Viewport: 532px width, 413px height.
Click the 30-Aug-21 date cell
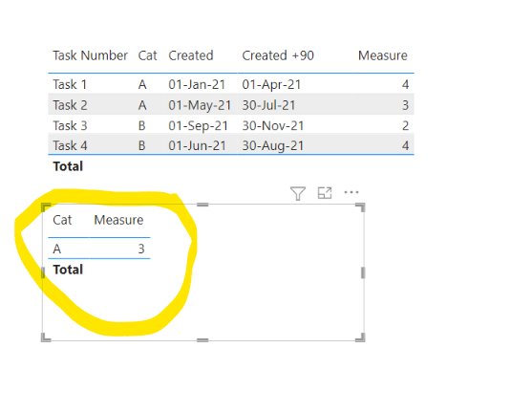(273, 145)
